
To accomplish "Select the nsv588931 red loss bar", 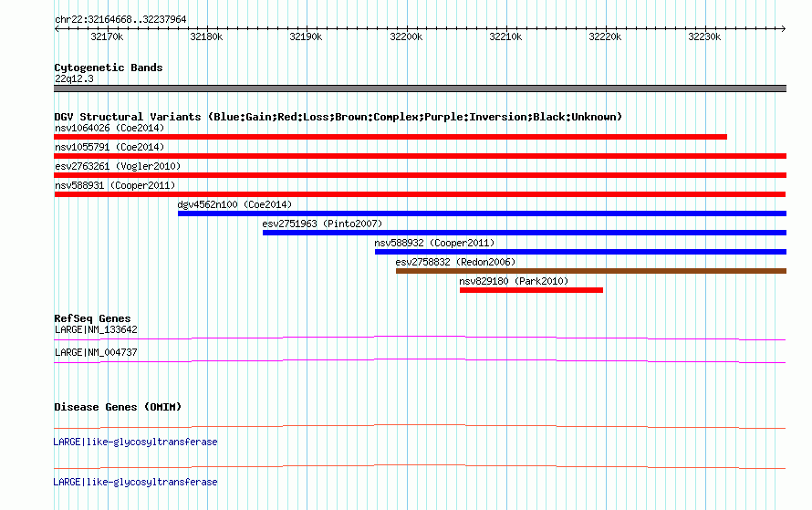I will pos(420,194).
